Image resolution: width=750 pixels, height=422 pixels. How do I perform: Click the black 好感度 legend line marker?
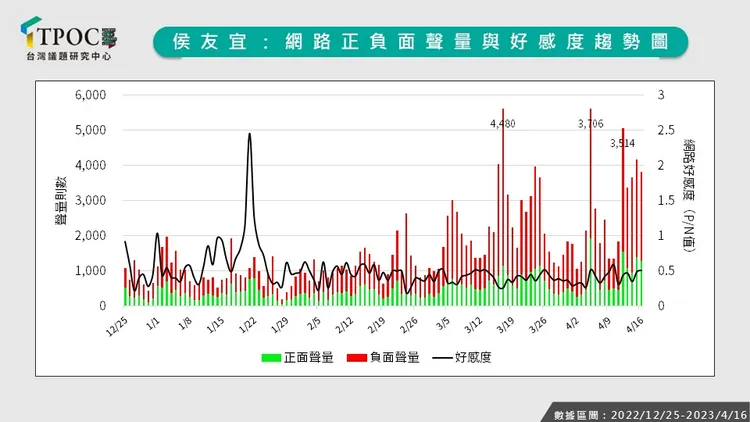[441, 358]
